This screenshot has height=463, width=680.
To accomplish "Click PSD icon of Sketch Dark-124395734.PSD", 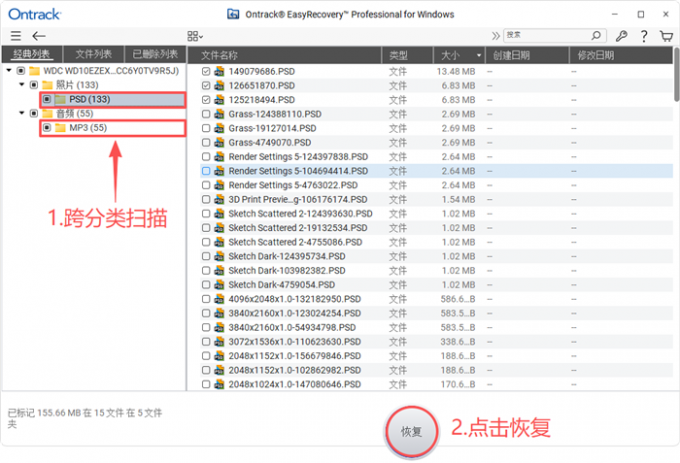I will coord(219,256).
